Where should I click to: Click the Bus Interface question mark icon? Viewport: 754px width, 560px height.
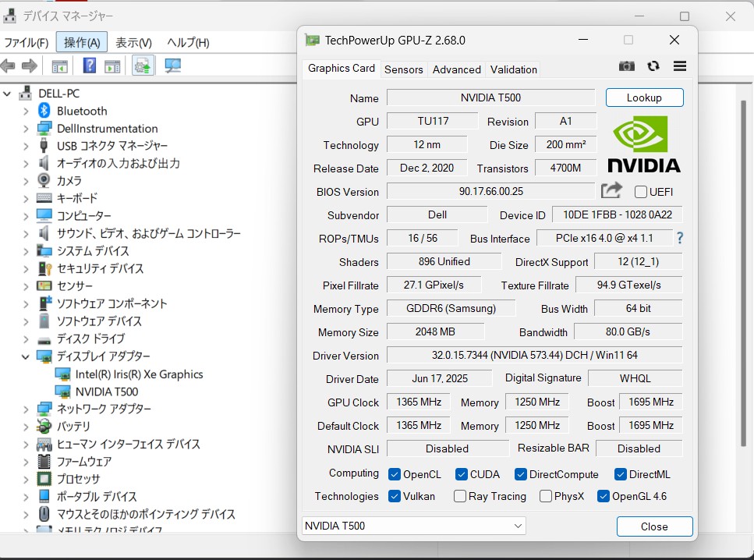[680, 238]
